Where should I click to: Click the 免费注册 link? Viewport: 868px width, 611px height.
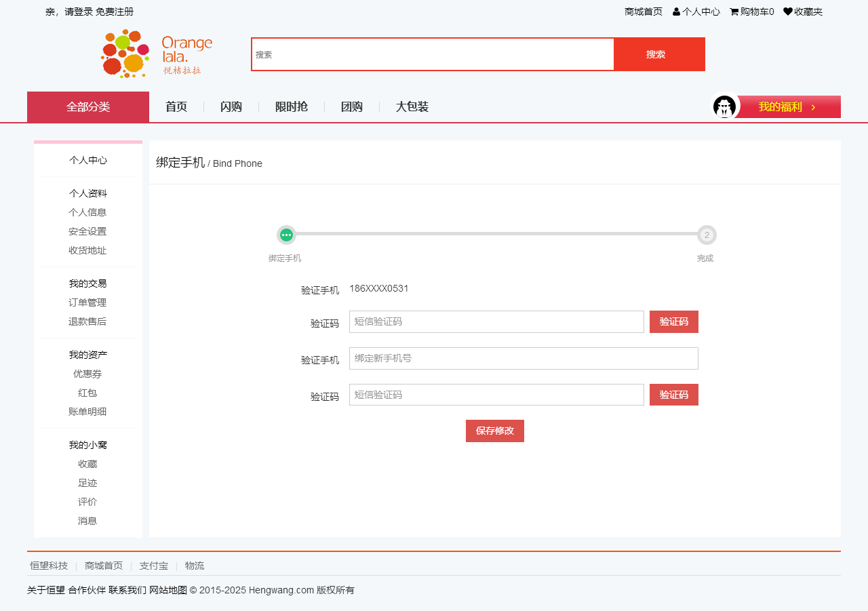pos(115,12)
